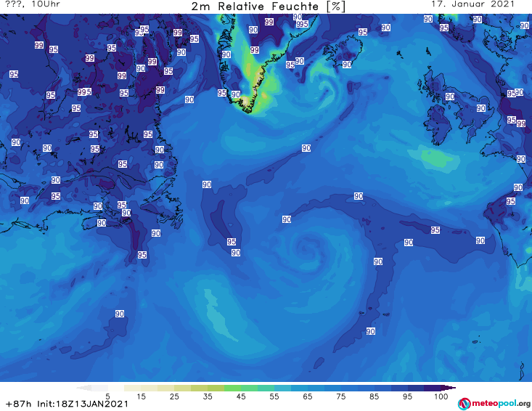Click legend value '85'

[374, 396]
